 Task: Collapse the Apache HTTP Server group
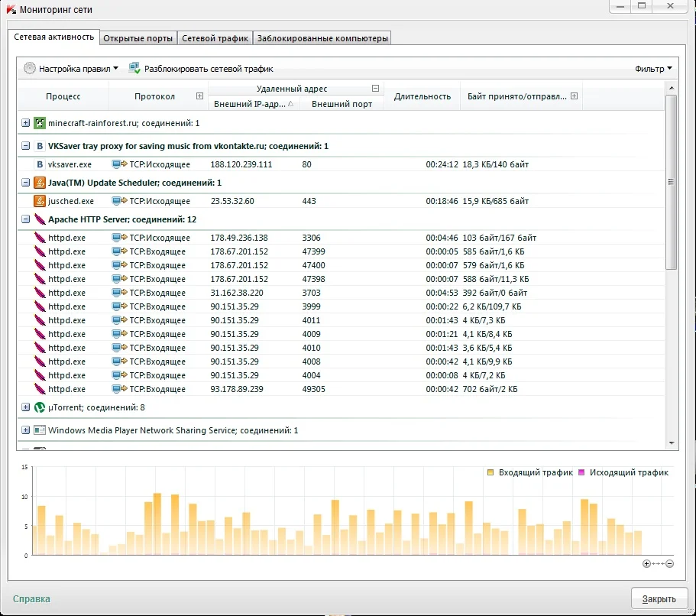25,219
